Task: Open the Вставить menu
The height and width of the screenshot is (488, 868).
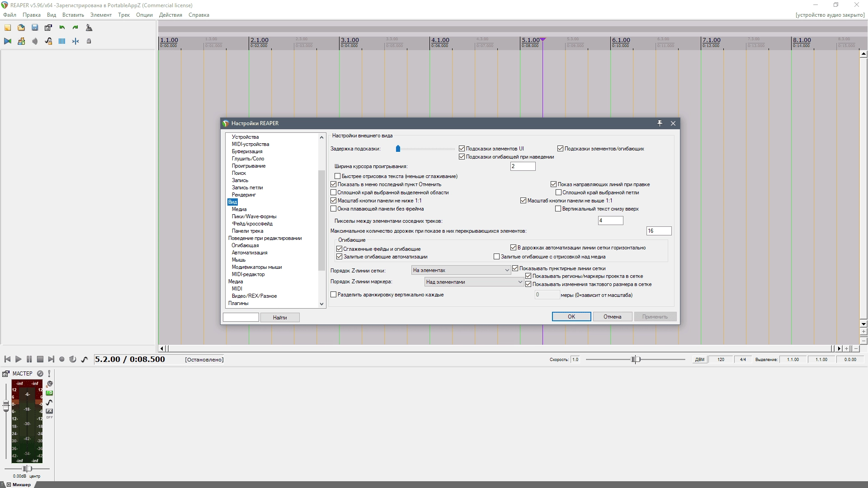Action: tap(73, 15)
